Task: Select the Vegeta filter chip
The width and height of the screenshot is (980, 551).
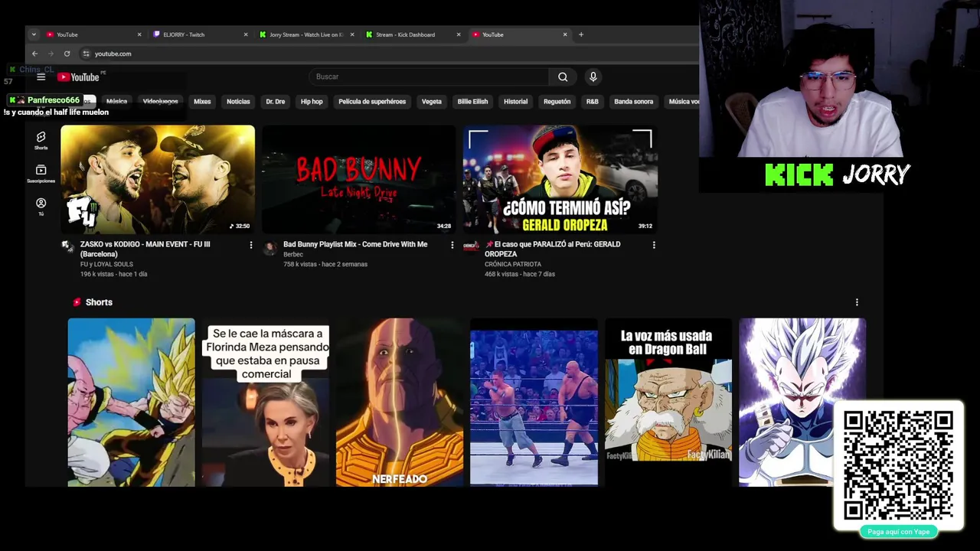Action: coord(432,101)
